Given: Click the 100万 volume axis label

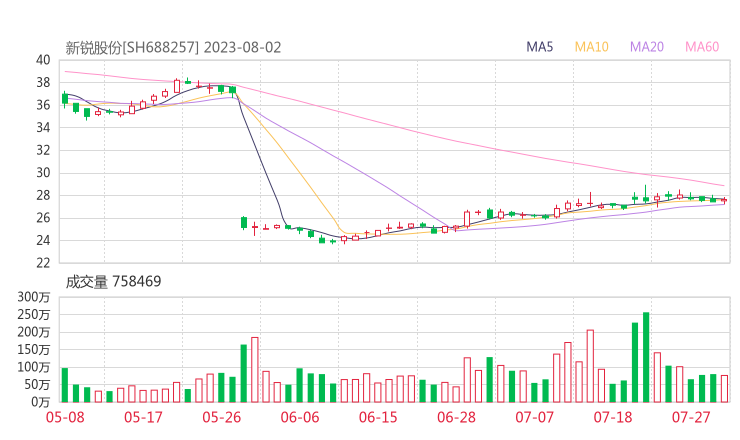Looking at the screenshot, I should tap(34, 367).
